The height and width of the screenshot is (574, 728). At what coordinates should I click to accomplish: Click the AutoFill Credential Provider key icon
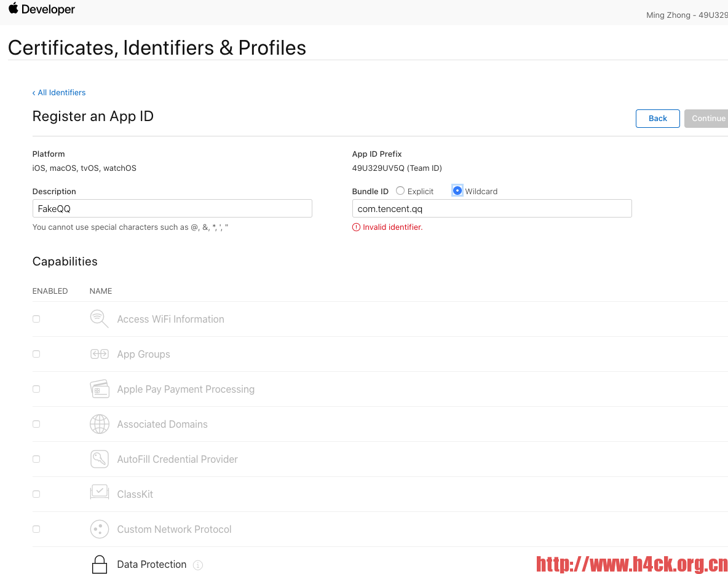click(100, 459)
